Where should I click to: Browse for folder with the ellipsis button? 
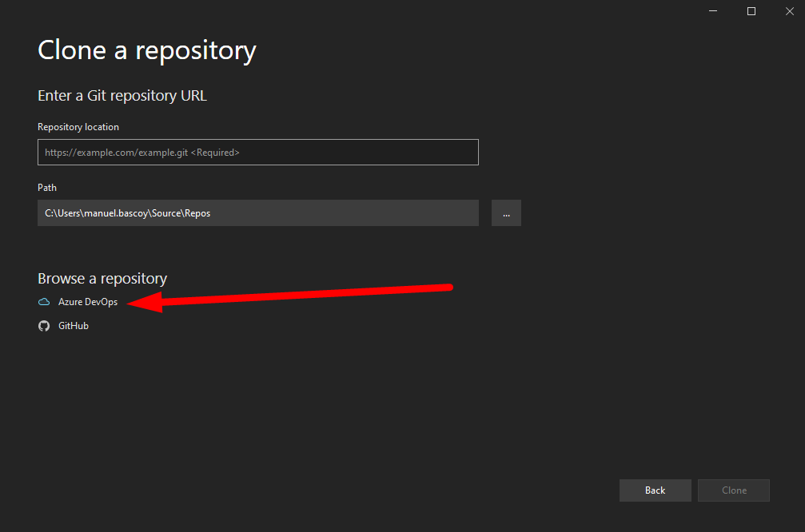pyautogui.click(x=506, y=213)
